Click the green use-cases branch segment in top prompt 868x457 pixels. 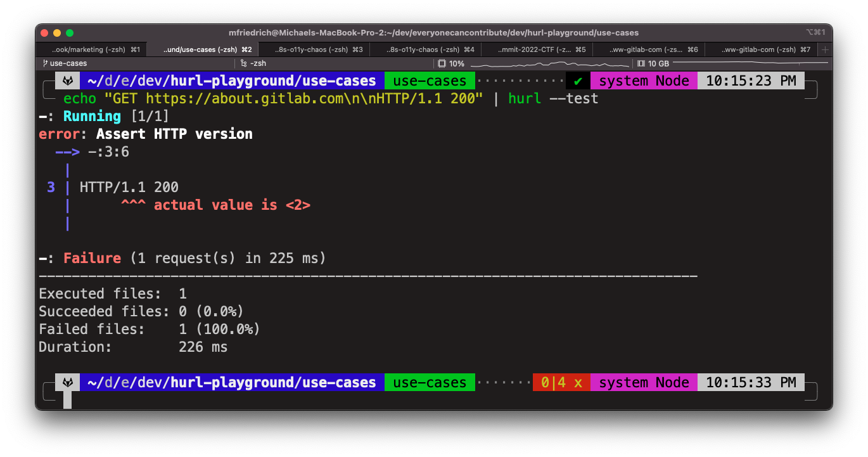[x=430, y=81]
